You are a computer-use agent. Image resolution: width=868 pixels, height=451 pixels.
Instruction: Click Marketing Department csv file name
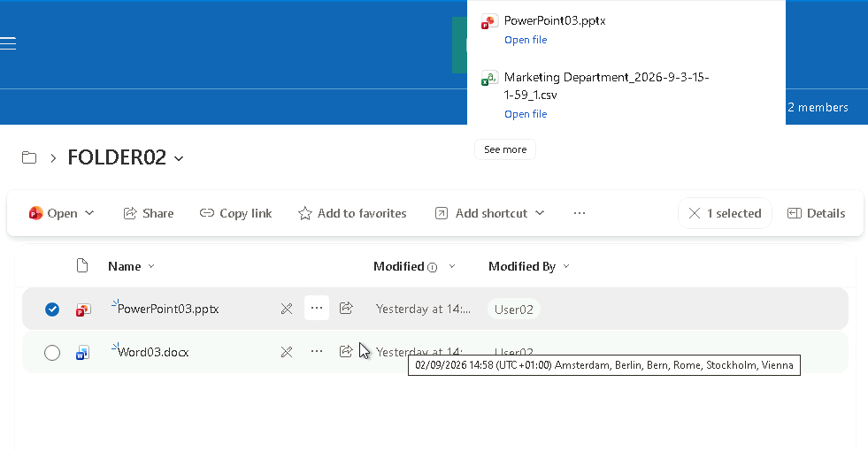click(606, 86)
